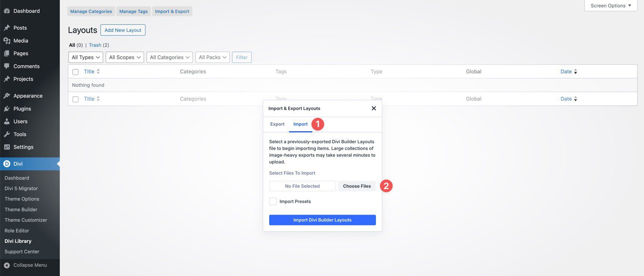Go to Divi Dashboard submenu item

(x=17, y=178)
